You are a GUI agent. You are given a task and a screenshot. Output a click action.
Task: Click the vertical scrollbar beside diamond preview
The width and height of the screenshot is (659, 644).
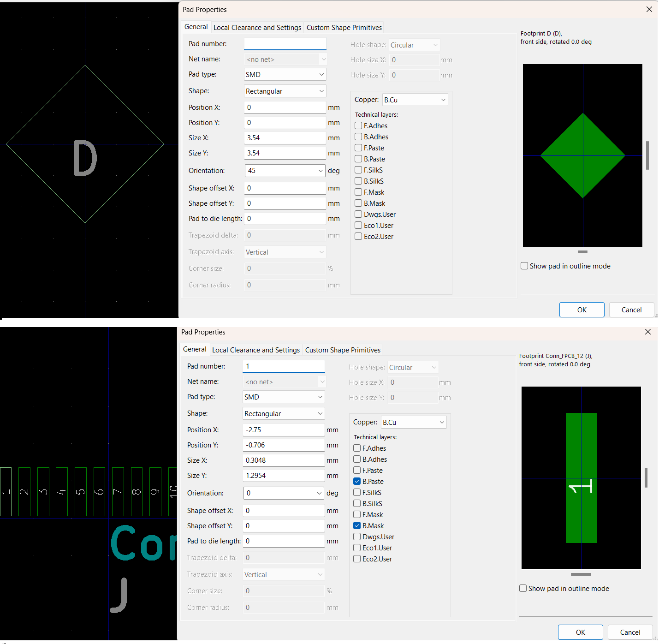pyautogui.click(x=647, y=155)
